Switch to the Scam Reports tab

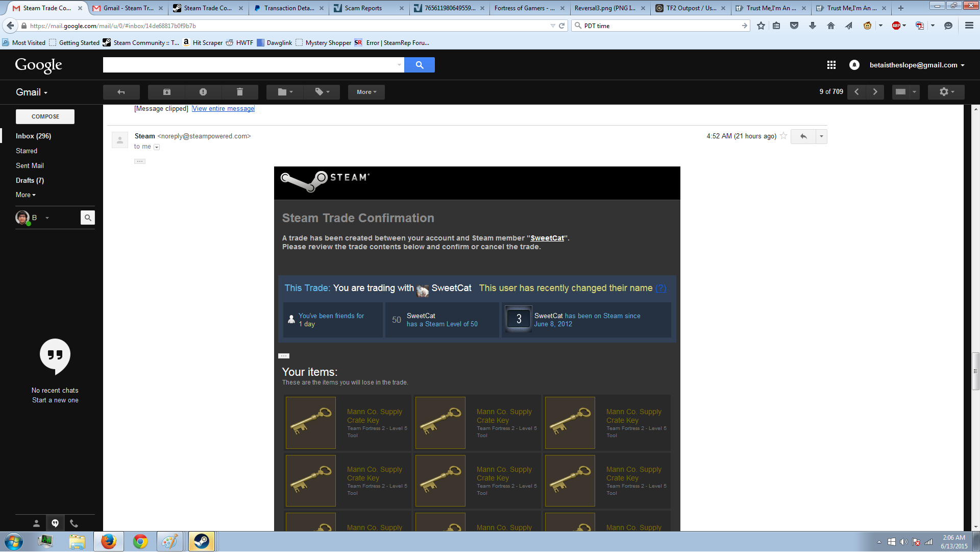363,8
